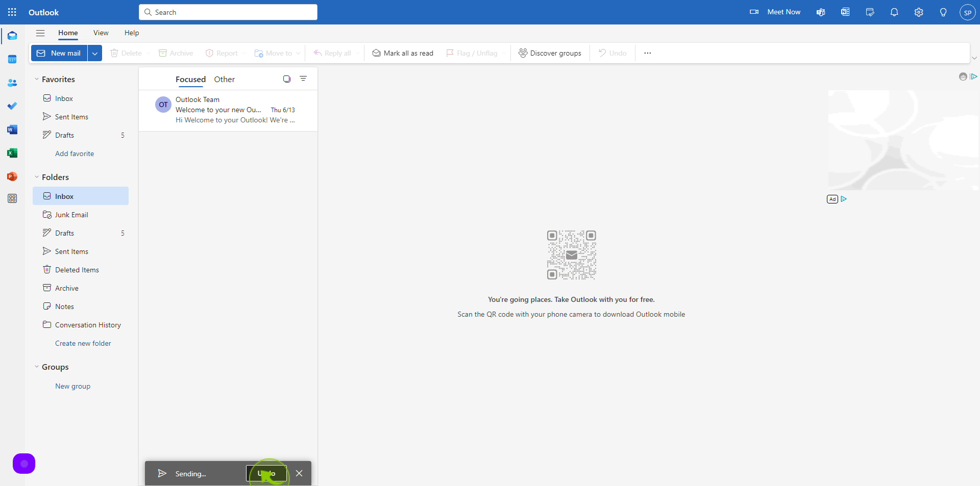Open Notifications bell
The image size is (980, 486).
point(894,12)
